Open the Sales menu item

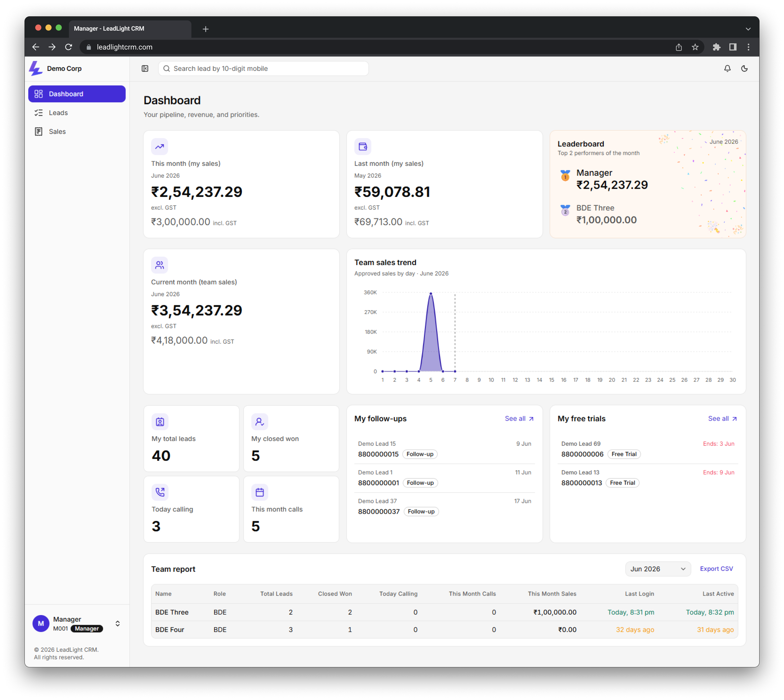tap(77, 132)
